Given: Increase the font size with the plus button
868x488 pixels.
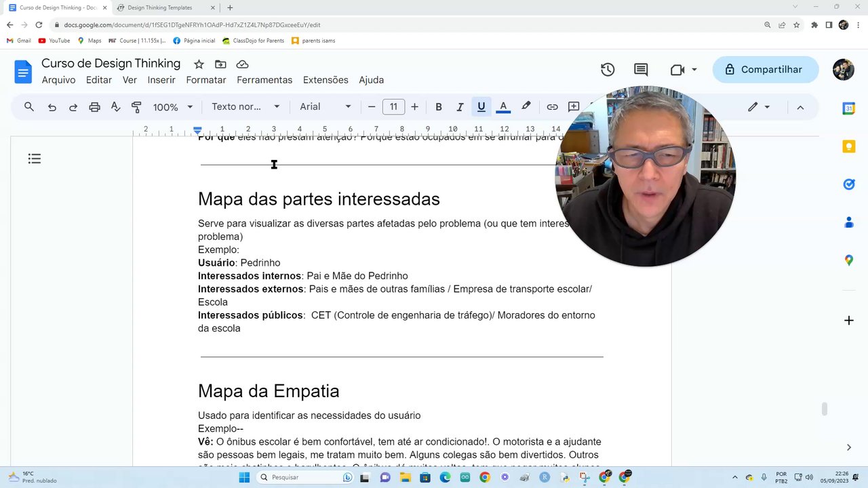Looking at the screenshot, I should tap(414, 106).
